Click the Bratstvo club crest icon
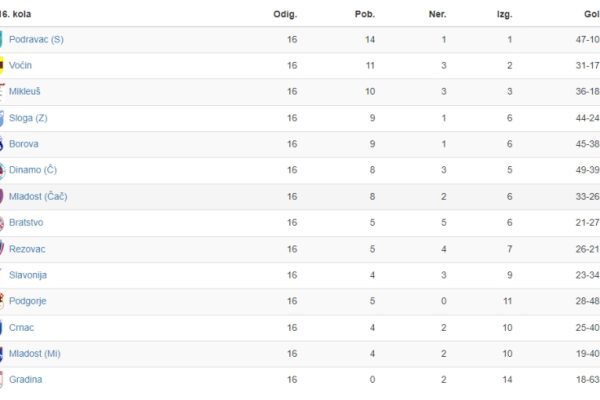The image size is (600, 400). [x=2, y=223]
